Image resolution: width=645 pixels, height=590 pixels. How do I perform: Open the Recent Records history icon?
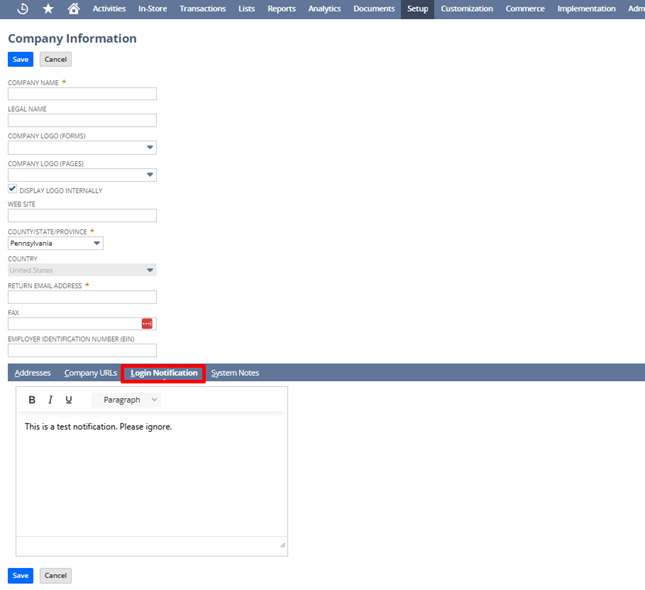(x=23, y=9)
